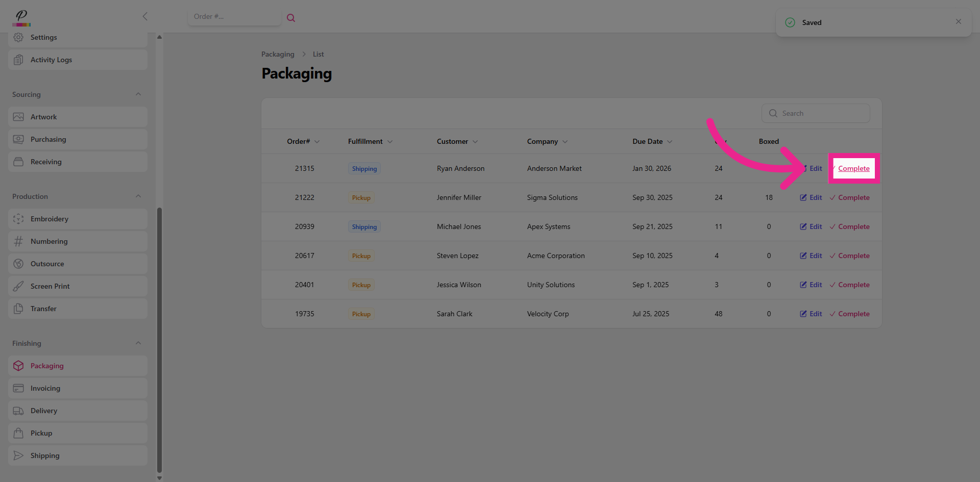Mark order 21315 as Complete

click(x=853, y=168)
